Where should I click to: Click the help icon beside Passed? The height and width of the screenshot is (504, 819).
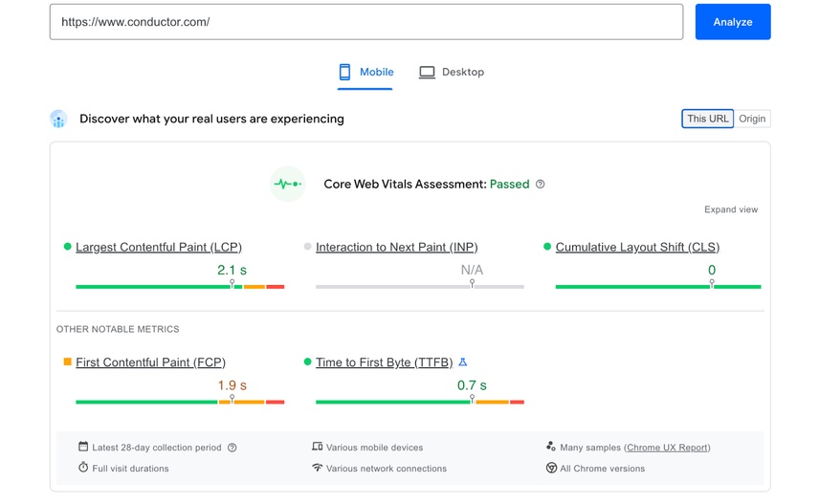[541, 185]
